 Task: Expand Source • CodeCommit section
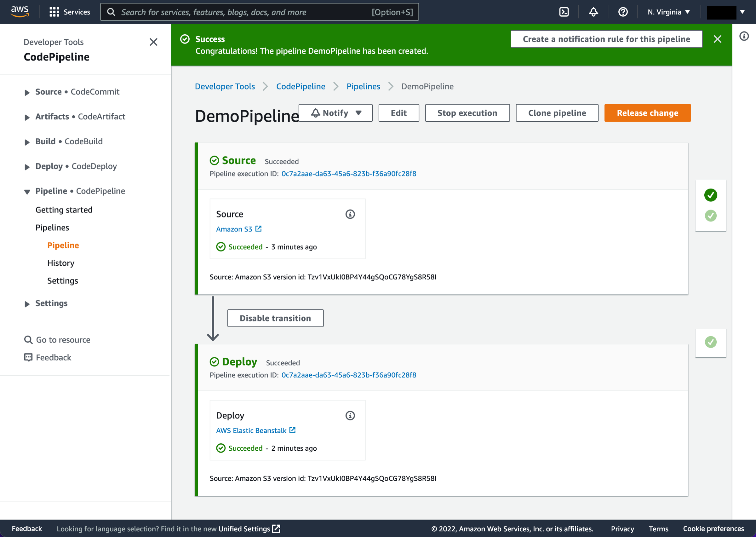point(27,93)
